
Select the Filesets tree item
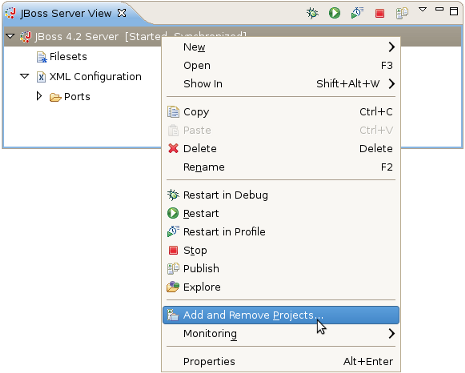pyautogui.click(x=68, y=56)
